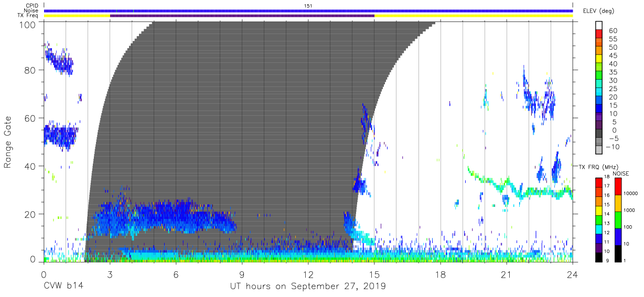
Task: Click the ELEV colorbar tick 25
Action: click(x=612, y=89)
